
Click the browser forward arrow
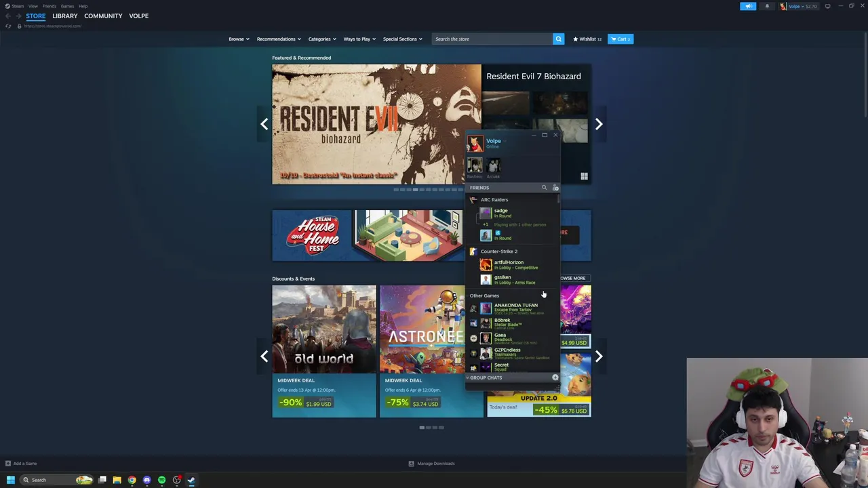[x=18, y=16]
